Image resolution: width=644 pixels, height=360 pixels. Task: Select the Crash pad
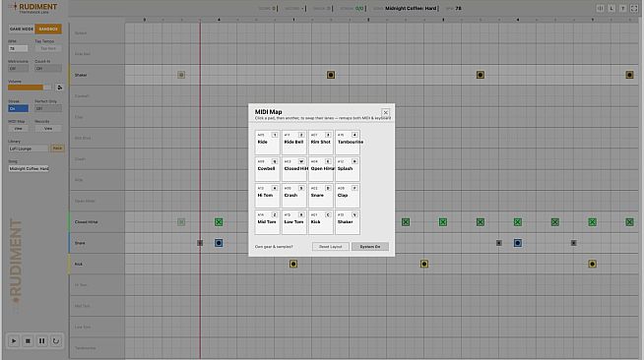point(294,196)
